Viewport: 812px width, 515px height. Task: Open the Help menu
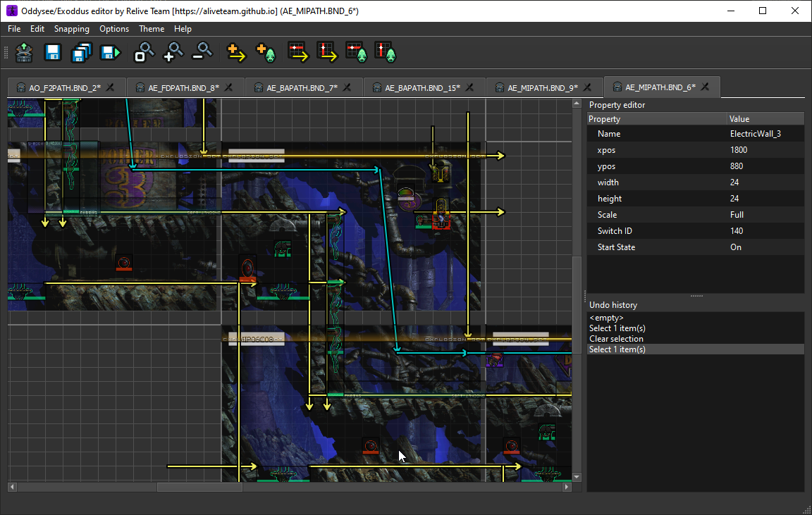click(183, 29)
